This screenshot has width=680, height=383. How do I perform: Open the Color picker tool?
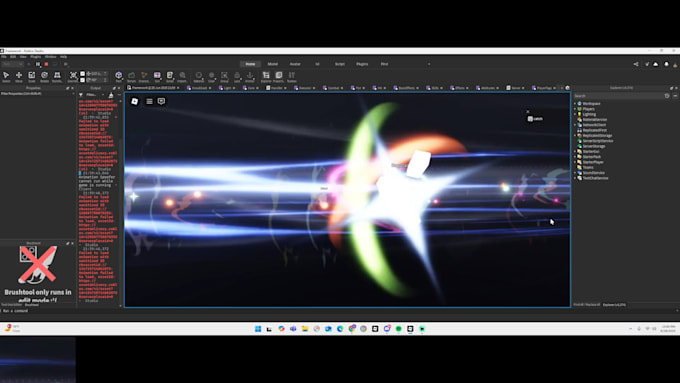coord(211,77)
